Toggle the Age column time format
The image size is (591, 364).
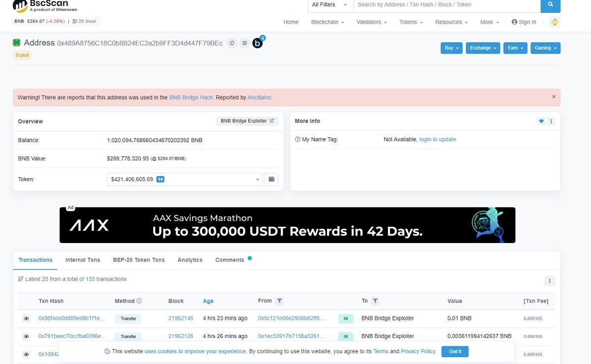208,301
